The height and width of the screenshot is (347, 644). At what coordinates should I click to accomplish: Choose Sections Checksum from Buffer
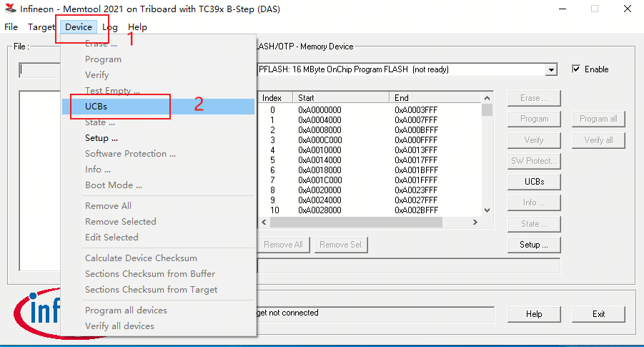coord(158,274)
